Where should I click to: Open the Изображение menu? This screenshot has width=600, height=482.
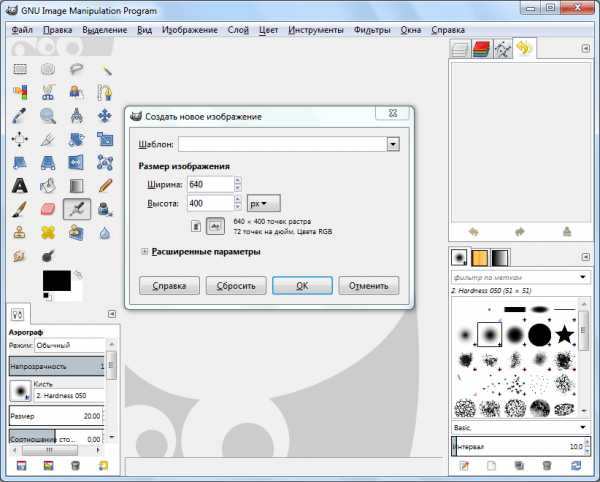point(189,30)
